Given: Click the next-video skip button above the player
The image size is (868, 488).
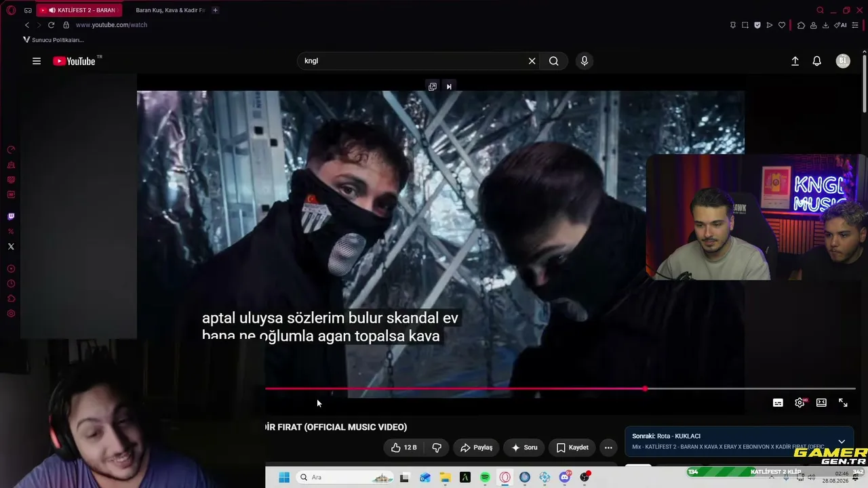Looking at the screenshot, I should tap(449, 87).
